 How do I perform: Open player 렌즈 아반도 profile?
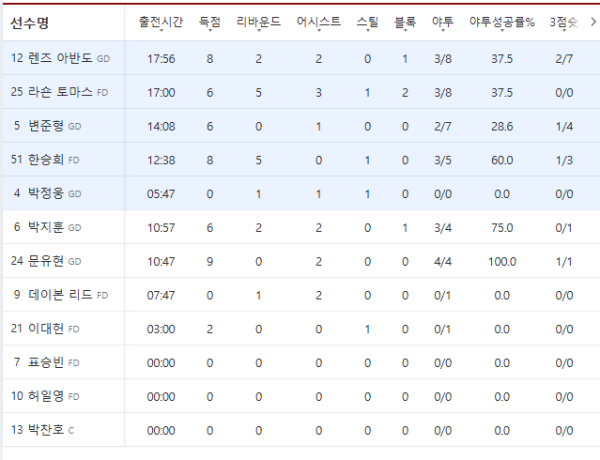[60, 58]
